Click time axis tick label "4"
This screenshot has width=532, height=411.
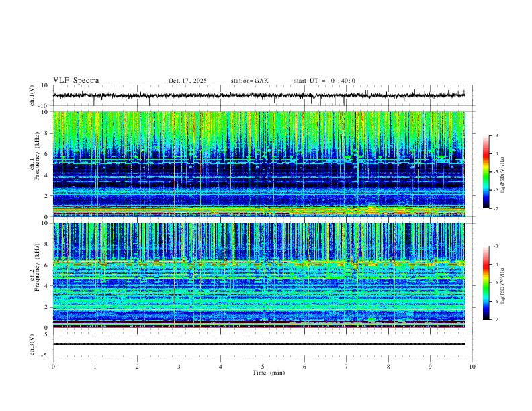[221, 367]
